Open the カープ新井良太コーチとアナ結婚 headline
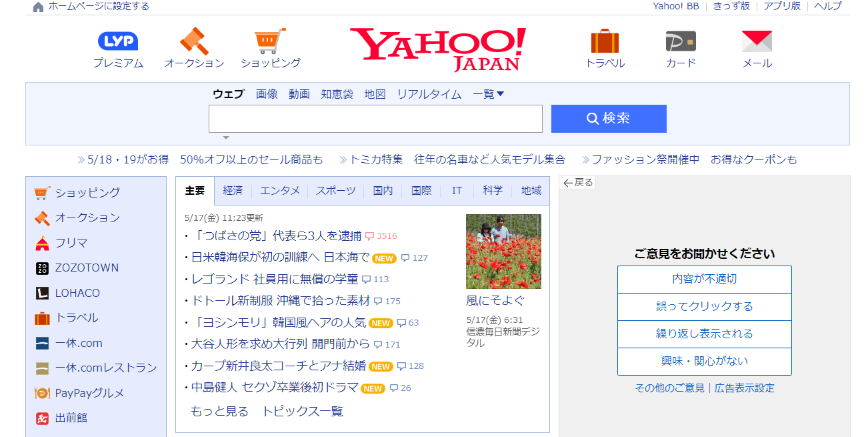The image size is (868, 437). [278, 366]
